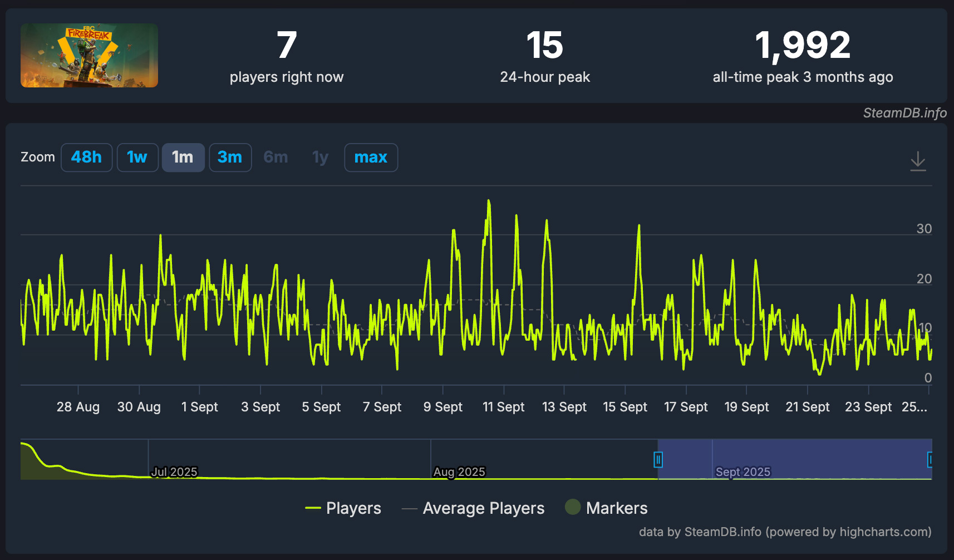
Task: Click Aug 2025 in the navigator timeline
Action: 459,472
